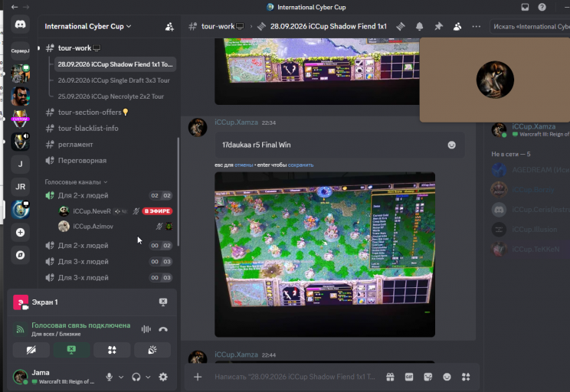Image resolution: width=570 pixels, height=392 pixels.
Task: Toggle noise suppression waveform icon
Action: 146,329
